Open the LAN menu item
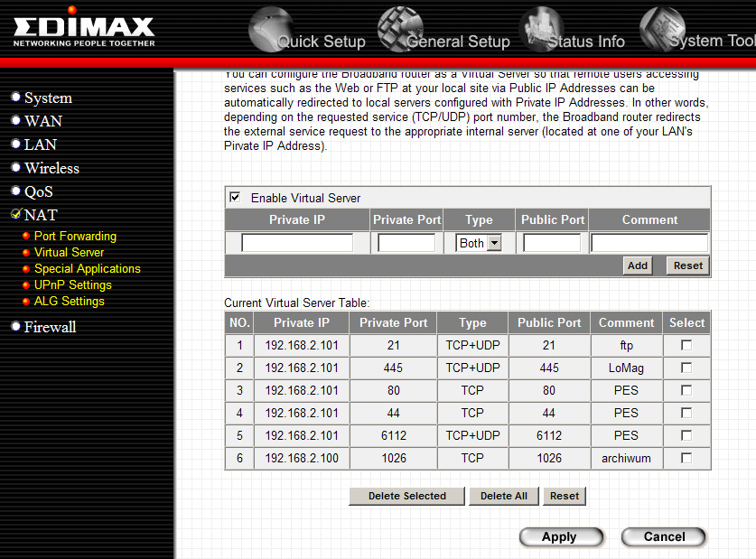This screenshot has height=559, width=756. [x=41, y=144]
